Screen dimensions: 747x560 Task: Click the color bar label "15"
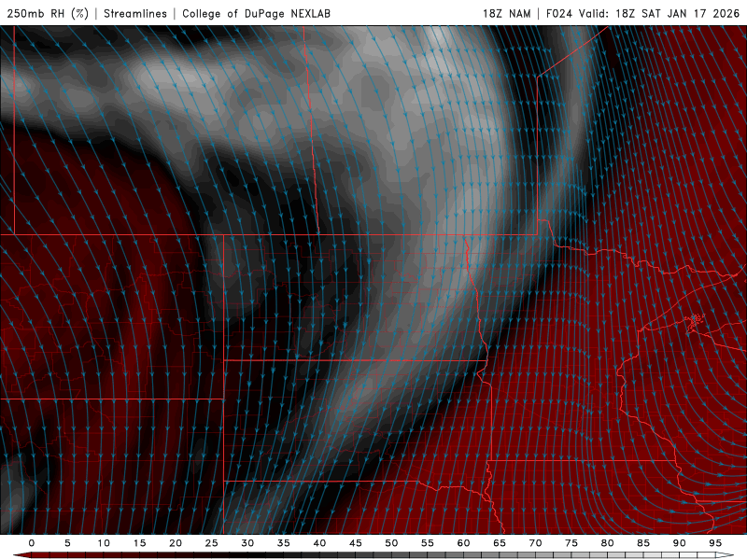click(139, 543)
